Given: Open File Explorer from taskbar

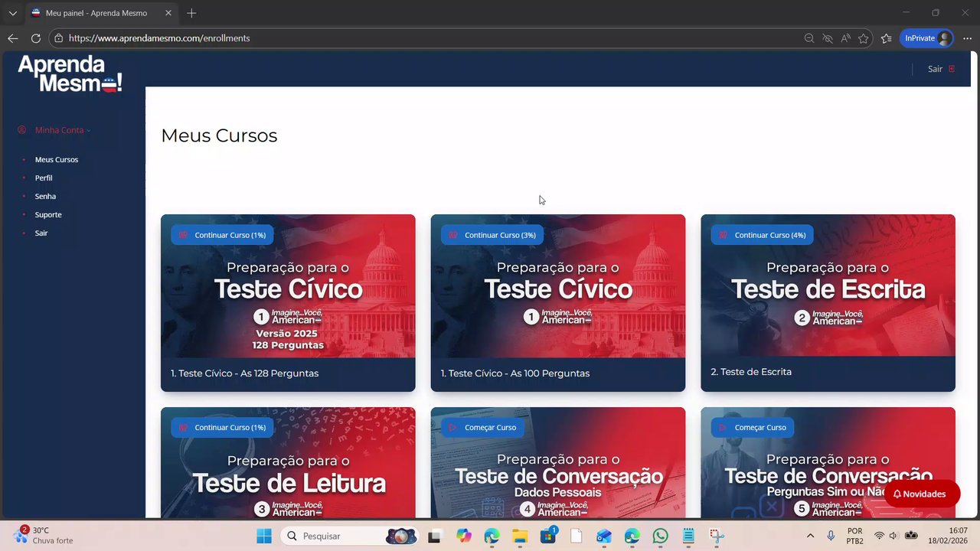Looking at the screenshot, I should (x=520, y=536).
